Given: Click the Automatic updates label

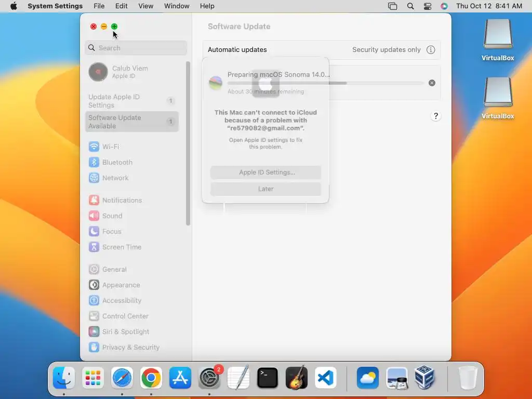Looking at the screenshot, I should [237, 50].
